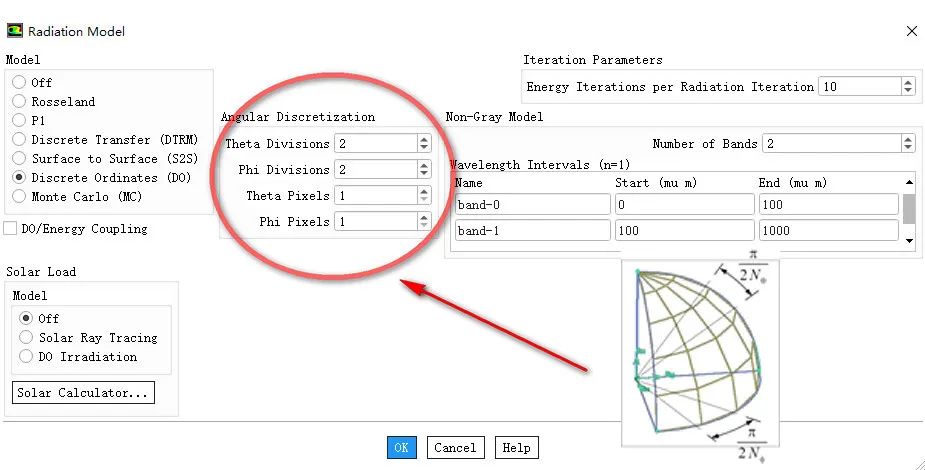Select Surface to Surface (S2S) option

click(19, 158)
